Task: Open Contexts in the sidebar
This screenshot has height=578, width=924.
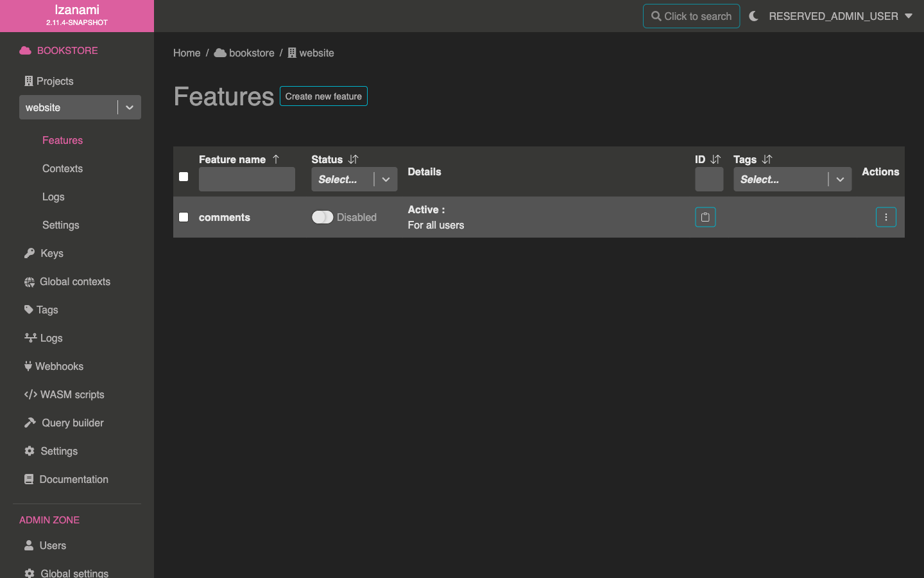Action: [x=62, y=168]
